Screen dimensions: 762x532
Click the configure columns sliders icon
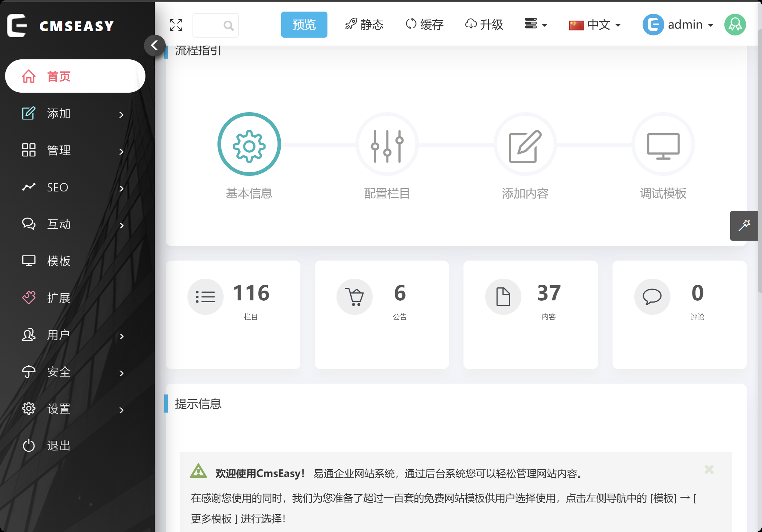coord(387,144)
